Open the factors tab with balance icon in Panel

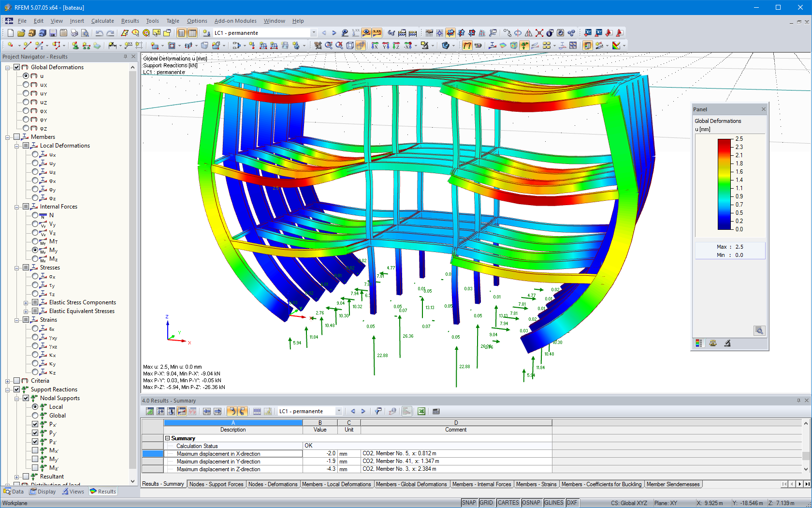pos(713,343)
